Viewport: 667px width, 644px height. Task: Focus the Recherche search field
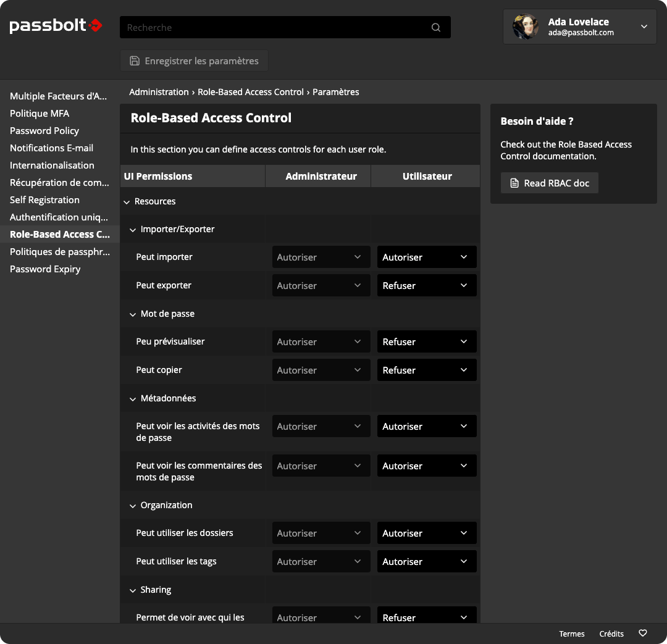[x=285, y=27]
